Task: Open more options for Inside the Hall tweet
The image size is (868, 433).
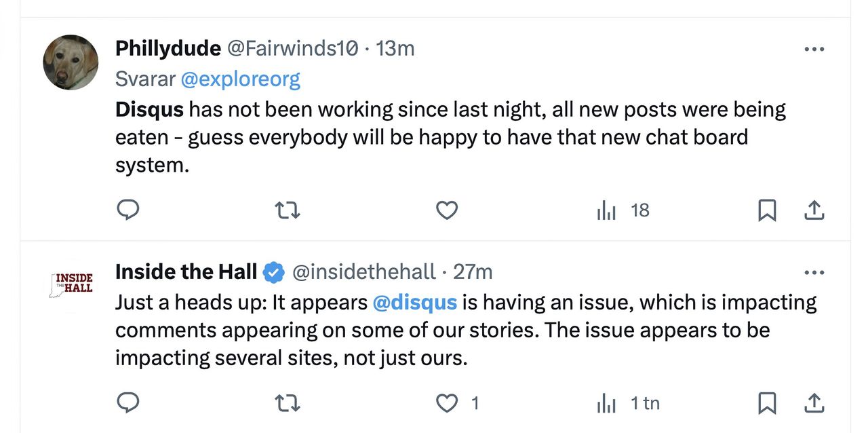Action: [814, 273]
